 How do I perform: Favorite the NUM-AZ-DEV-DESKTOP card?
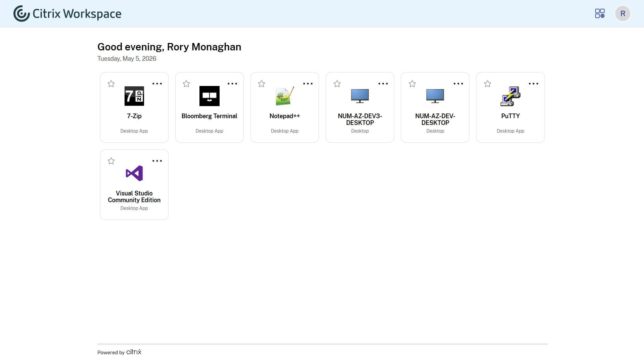[412, 84]
